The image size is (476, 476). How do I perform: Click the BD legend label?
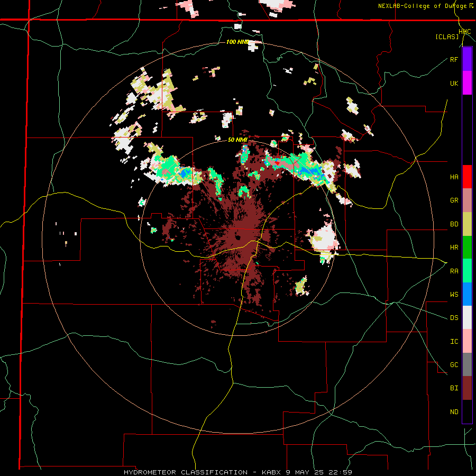[x=454, y=224]
